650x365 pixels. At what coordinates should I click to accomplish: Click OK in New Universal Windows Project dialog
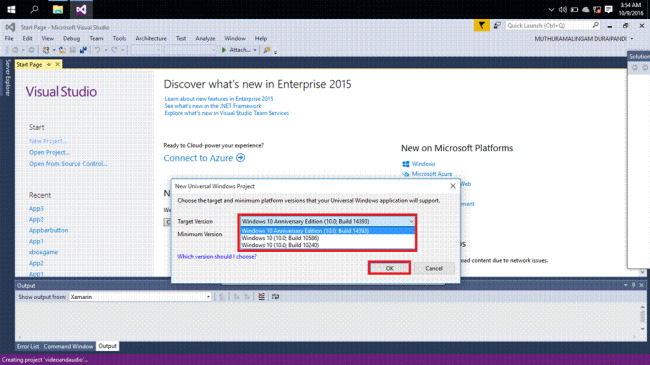click(389, 268)
